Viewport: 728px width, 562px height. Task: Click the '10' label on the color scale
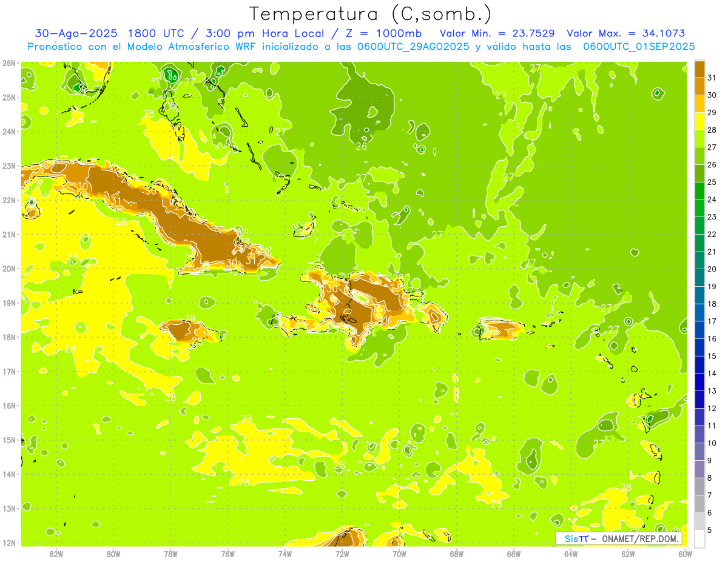pyautogui.click(x=712, y=443)
